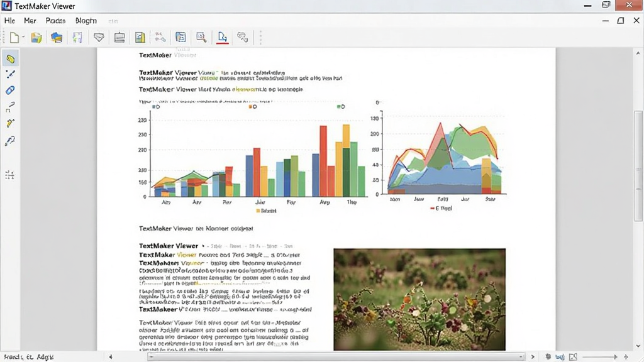This screenshot has height=362, width=644.
Task: Click the blue framed window toolbar icon
Action: [180, 37]
